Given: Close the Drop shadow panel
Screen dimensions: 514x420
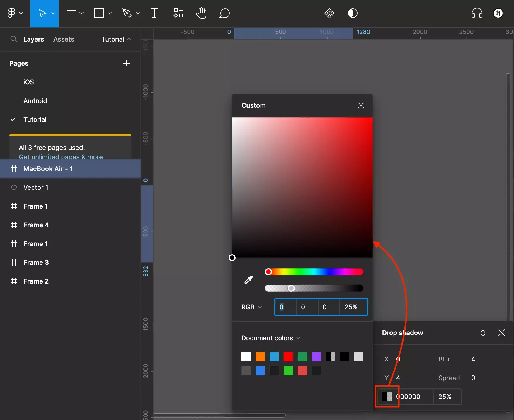Looking at the screenshot, I should pos(502,333).
